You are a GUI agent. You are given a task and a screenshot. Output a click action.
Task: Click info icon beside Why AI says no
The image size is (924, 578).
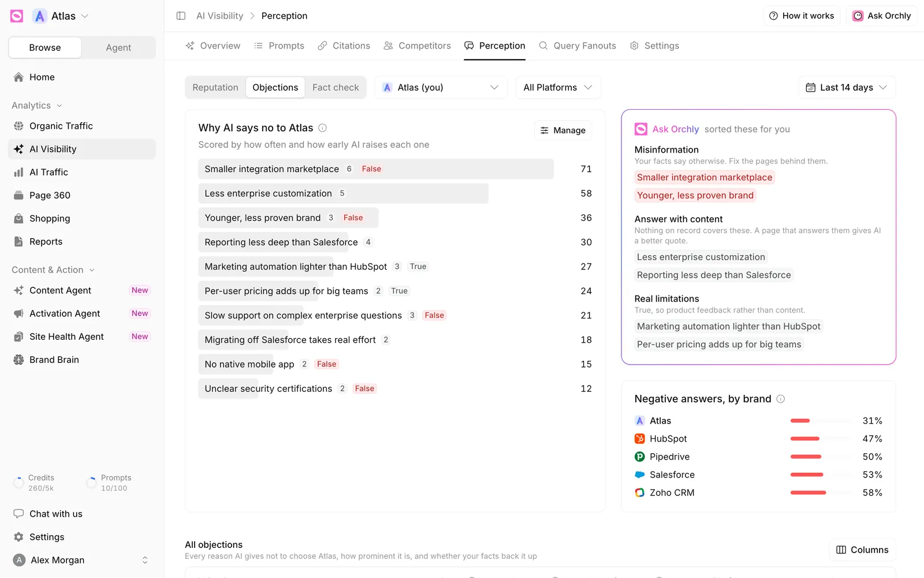pyautogui.click(x=323, y=128)
